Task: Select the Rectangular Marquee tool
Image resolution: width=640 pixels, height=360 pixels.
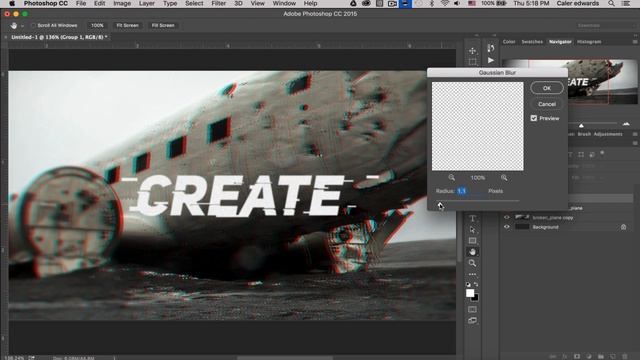Action: click(x=472, y=62)
